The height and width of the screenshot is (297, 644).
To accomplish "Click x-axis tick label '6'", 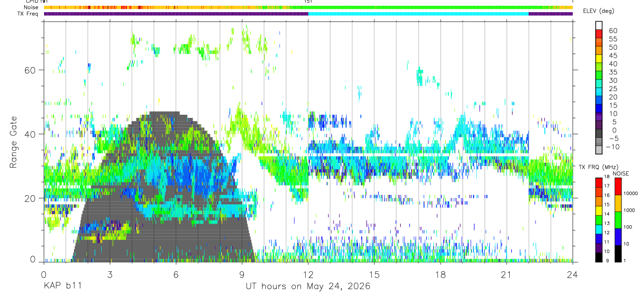I will coord(176,275).
